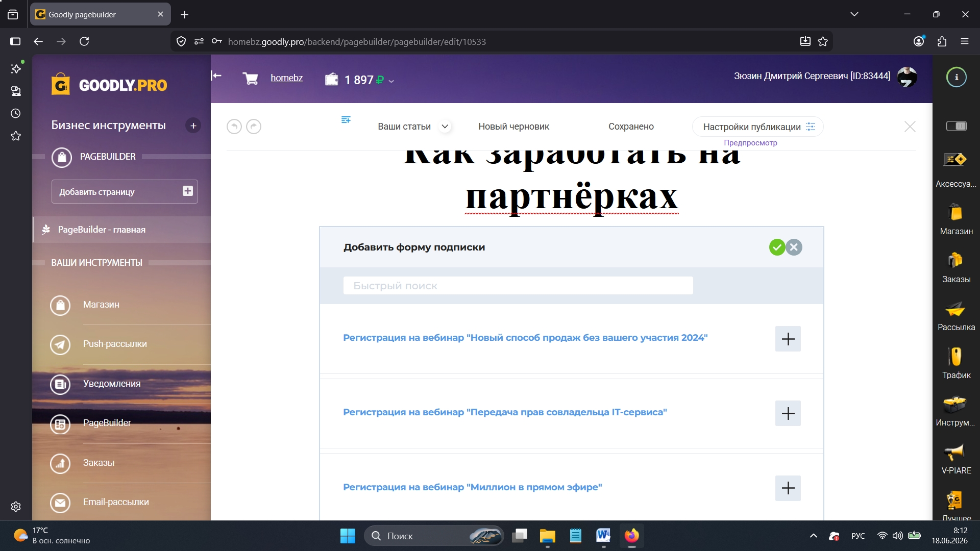Open Заказы shortcut in right panel
Screen dimensions: 980x551
(x=956, y=266)
